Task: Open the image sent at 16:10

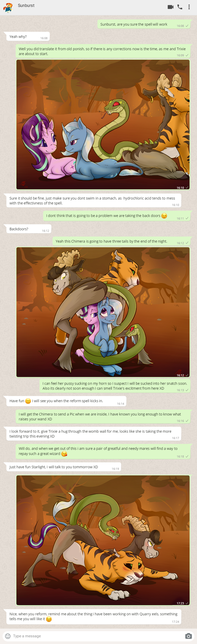Action: (x=103, y=124)
